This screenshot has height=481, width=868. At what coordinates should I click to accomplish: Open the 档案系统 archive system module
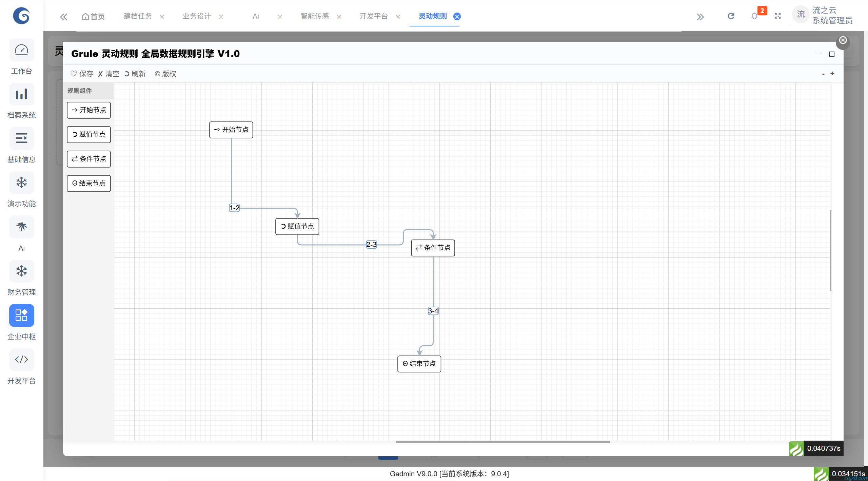click(21, 94)
